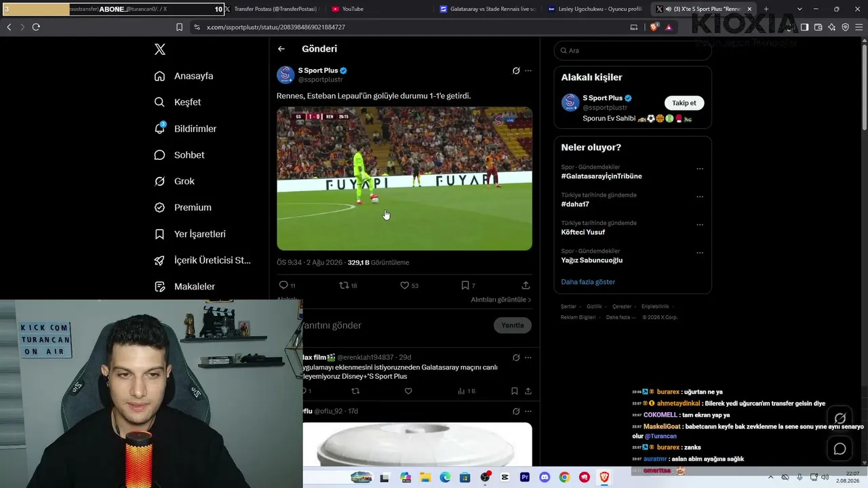Open Discord on the taskbar
Image resolution: width=868 pixels, height=488 pixels.
(545, 478)
